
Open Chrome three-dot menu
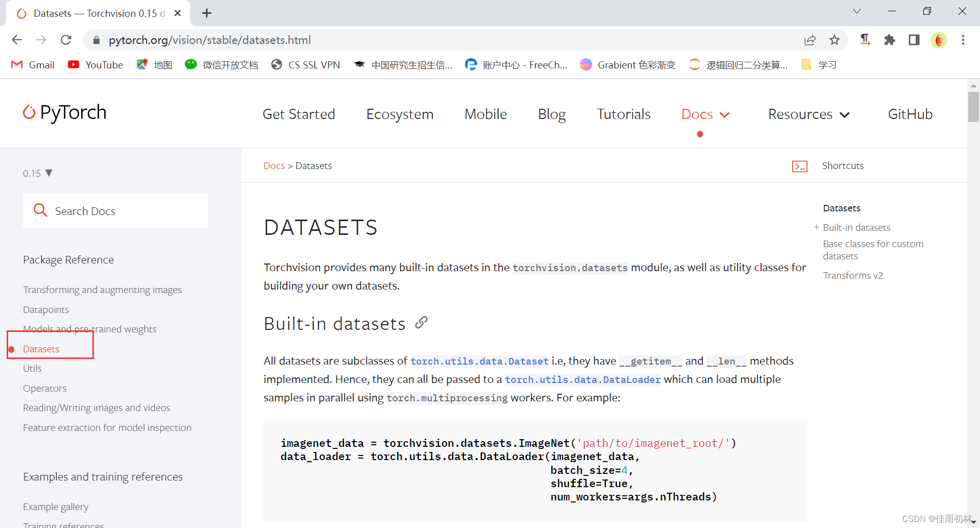pyautogui.click(x=963, y=40)
